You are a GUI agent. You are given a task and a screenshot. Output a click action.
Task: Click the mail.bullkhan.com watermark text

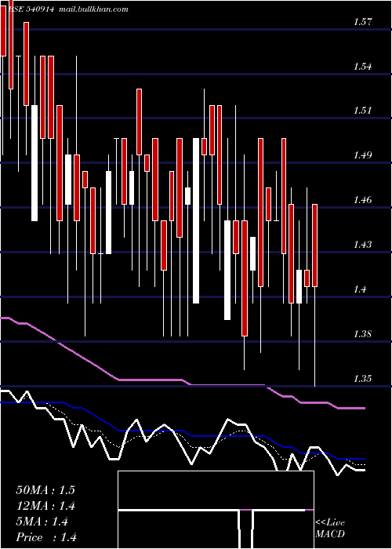click(95, 9)
